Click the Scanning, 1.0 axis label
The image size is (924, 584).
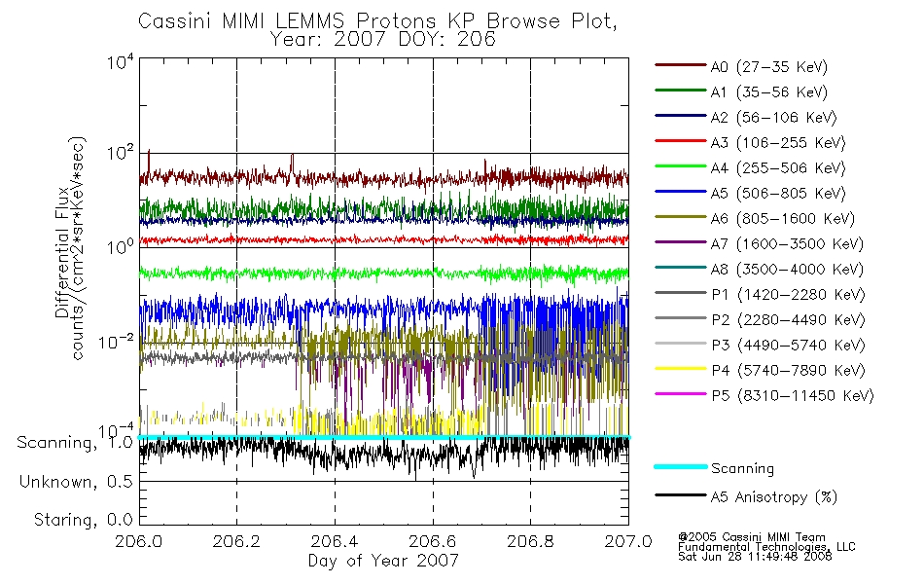click(75, 443)
